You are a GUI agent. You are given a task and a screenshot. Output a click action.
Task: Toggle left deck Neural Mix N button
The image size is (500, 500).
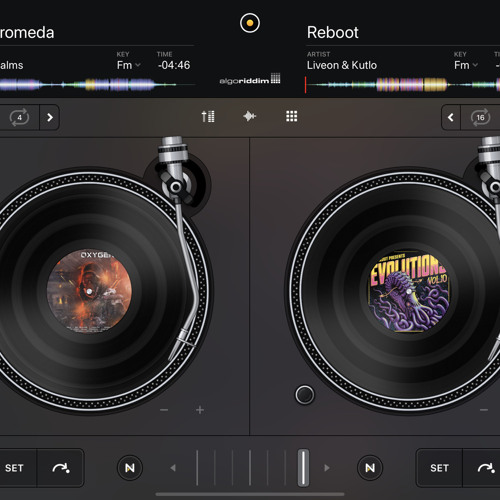click(x=130, y=468)
